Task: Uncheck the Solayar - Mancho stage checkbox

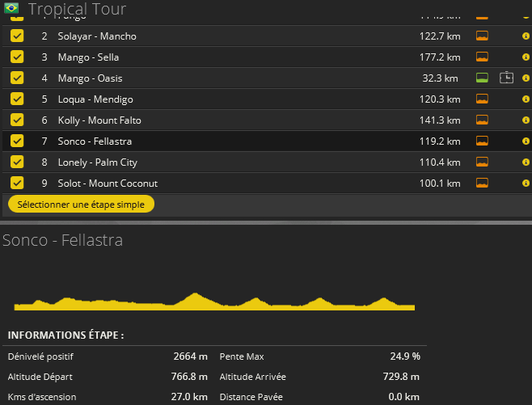Action: point(17,36)
